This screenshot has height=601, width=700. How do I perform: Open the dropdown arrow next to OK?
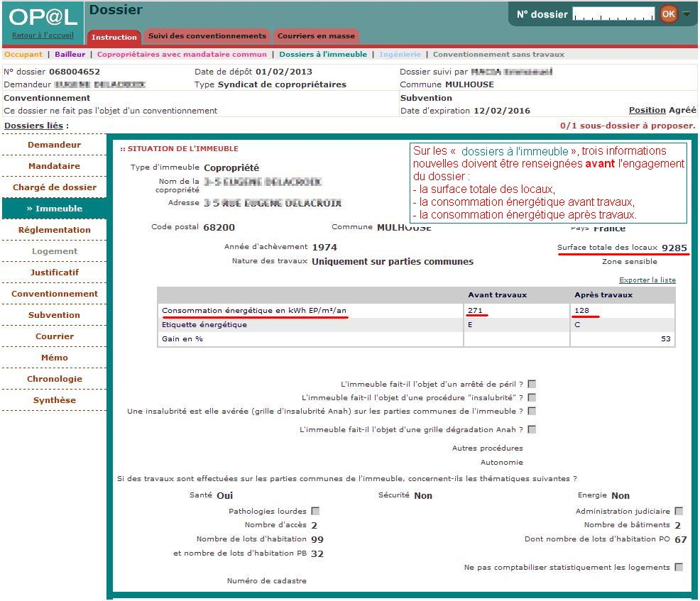(x=687, y=13)
